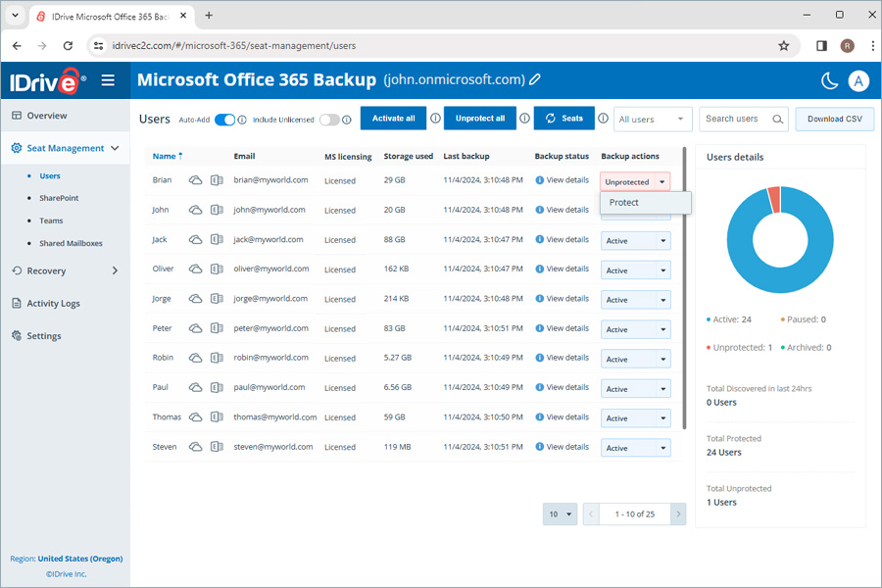
Task: Click the info icon next to Activate all
Action: (x=435, y=119)
